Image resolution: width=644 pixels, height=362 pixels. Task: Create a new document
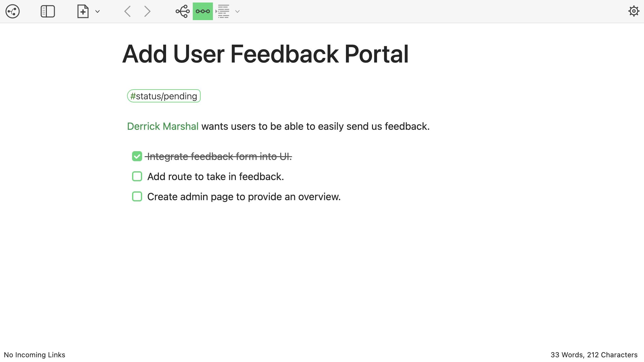(83, 11)
